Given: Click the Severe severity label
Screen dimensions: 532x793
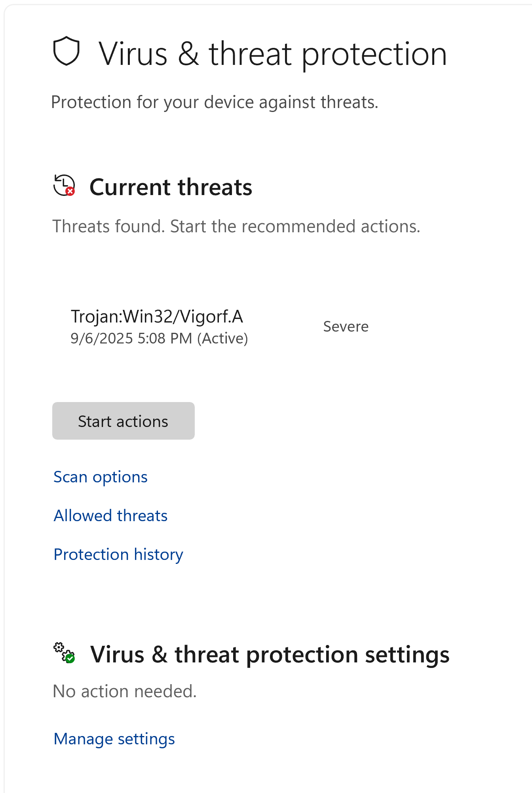Looking at the screenshot, I should click(346, 327).
